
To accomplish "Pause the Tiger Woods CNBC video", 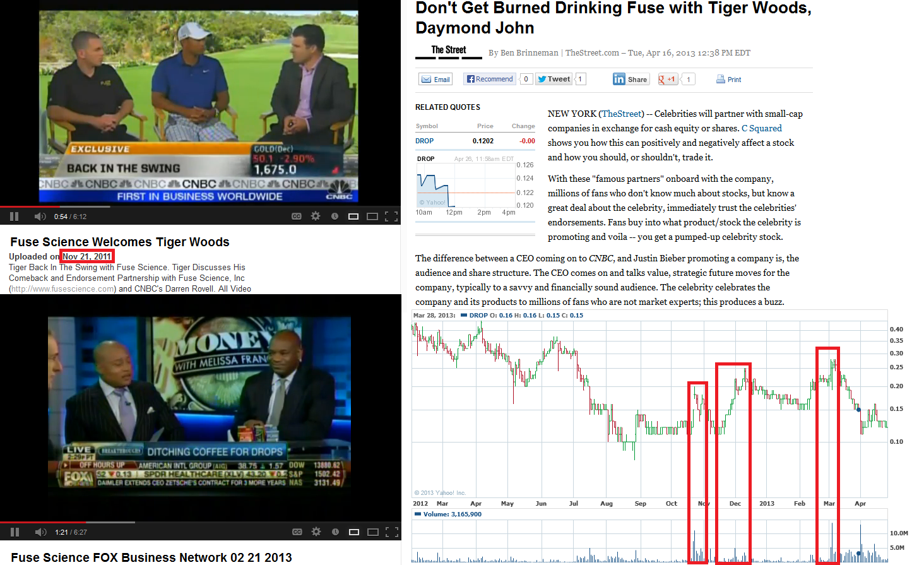I will tap(14, 217).
